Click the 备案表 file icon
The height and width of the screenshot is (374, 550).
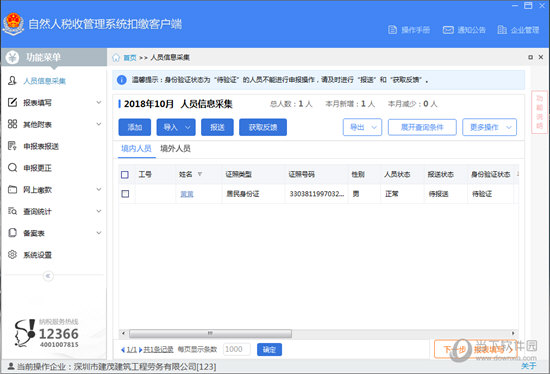point(12,233)
